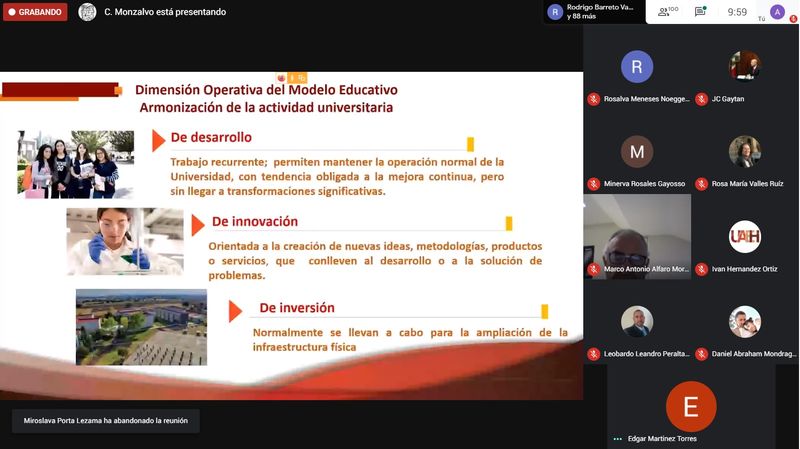The image size is (800, 449).
Task: Click the laboratory scientist photo on slide
Action: [125, 241]
